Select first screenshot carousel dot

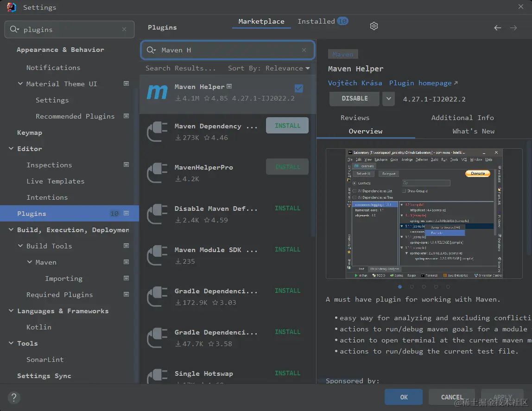[400, 287]
